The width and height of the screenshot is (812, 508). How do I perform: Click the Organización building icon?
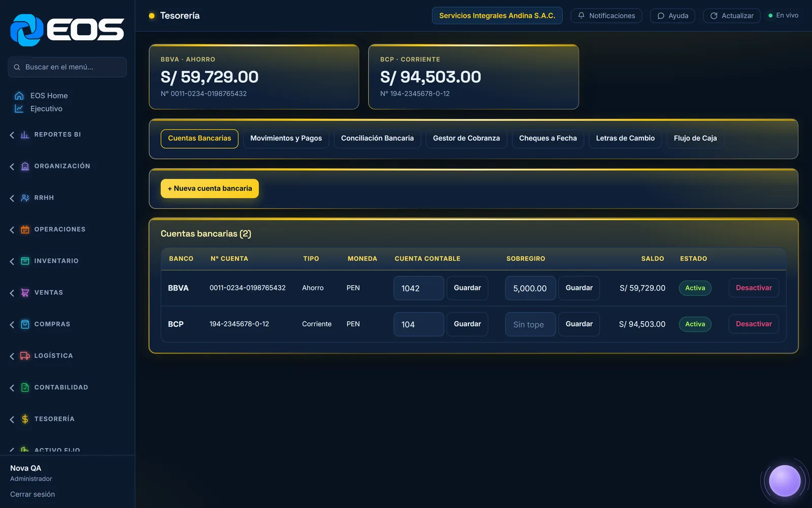pos(25,166)
